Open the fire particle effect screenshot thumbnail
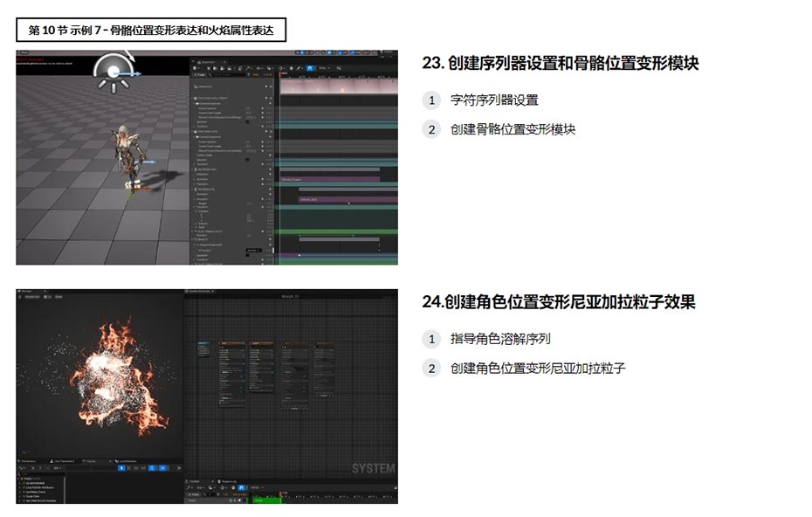The height and width of the screenshot is (517, 812). 207,396
